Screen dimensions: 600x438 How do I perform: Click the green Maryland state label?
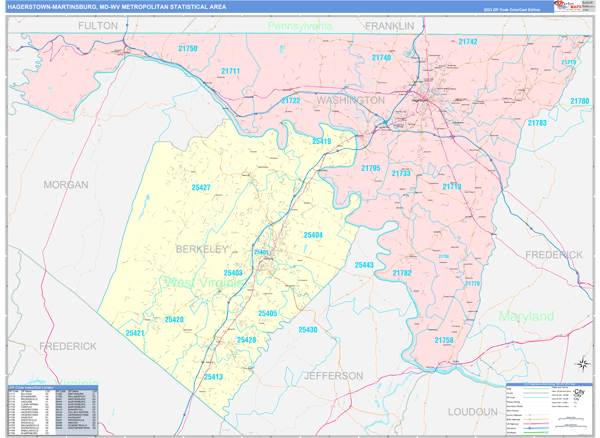tap(527, 316)
